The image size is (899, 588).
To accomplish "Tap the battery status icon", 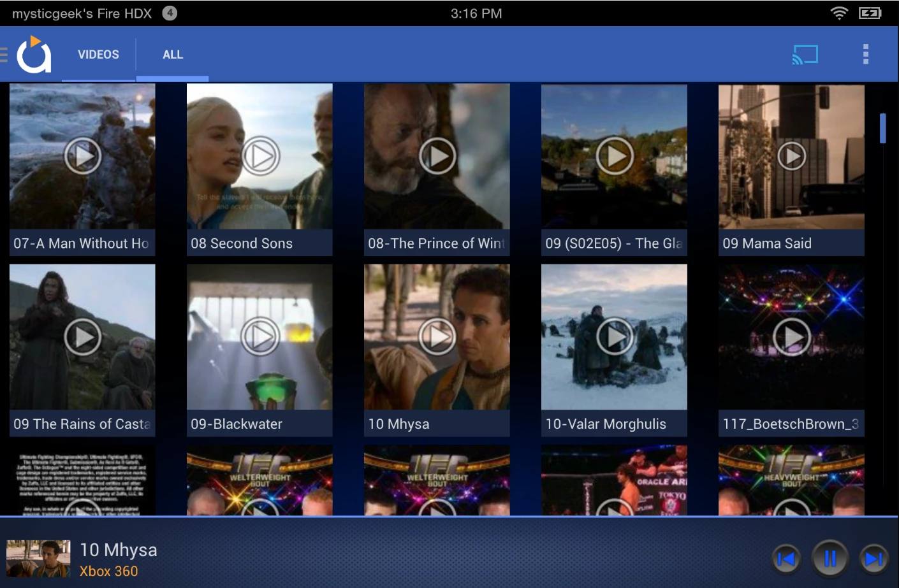I will pyautogui.click(x=870, y=13).
